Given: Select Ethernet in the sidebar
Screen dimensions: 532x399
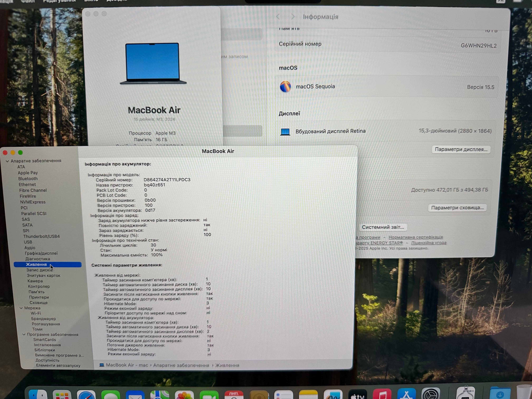Looking at the screenshot, I should [27, 184].
